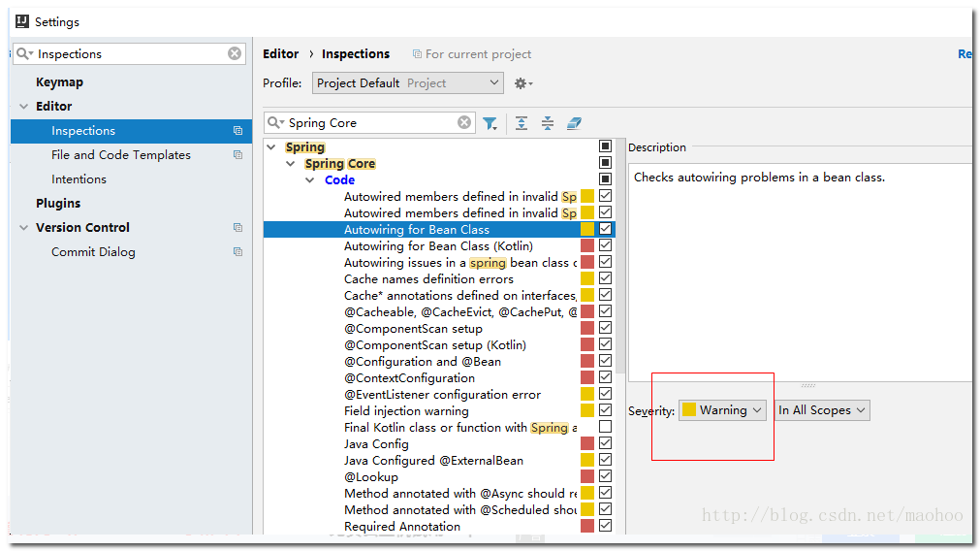Click the For current project icon
The height and width of the screenshot is (551, 980).
[x=417, y=54]
